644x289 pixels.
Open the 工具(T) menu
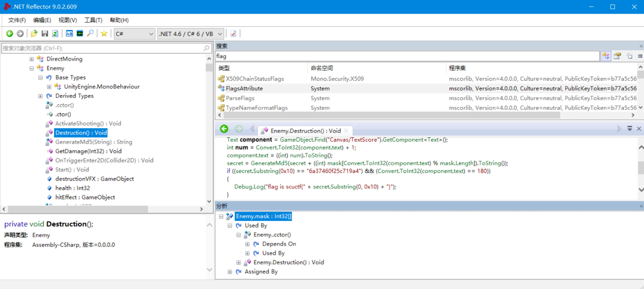(93, 20)
